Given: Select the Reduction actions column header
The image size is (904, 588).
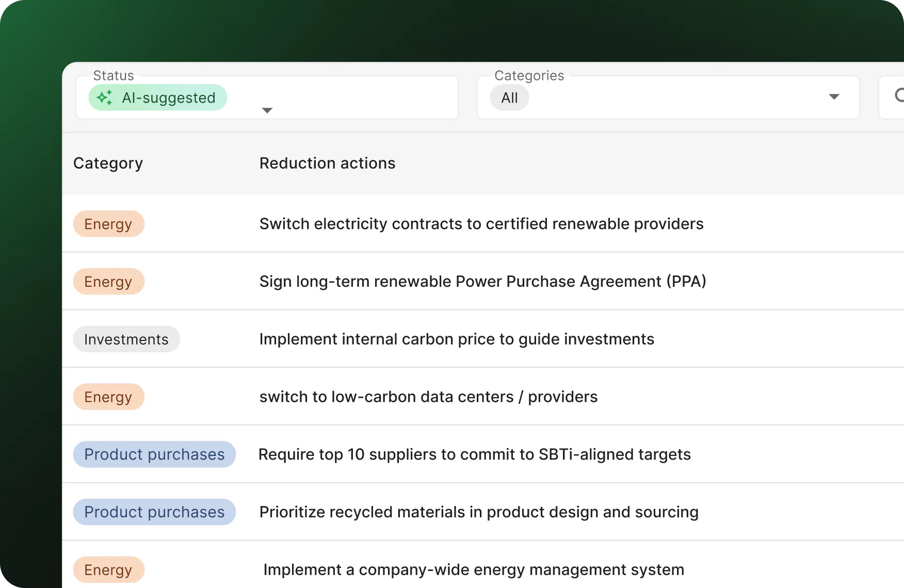Looking at the screenshot, I should point(328,163).
